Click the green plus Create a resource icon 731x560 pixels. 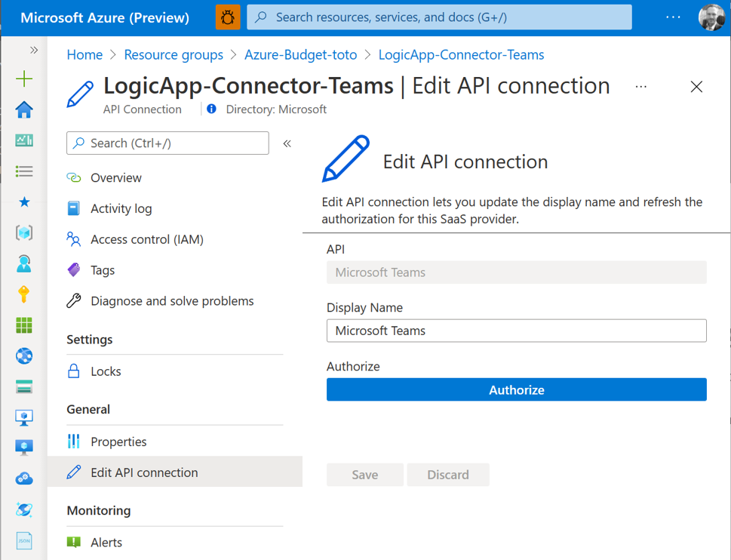24,78
